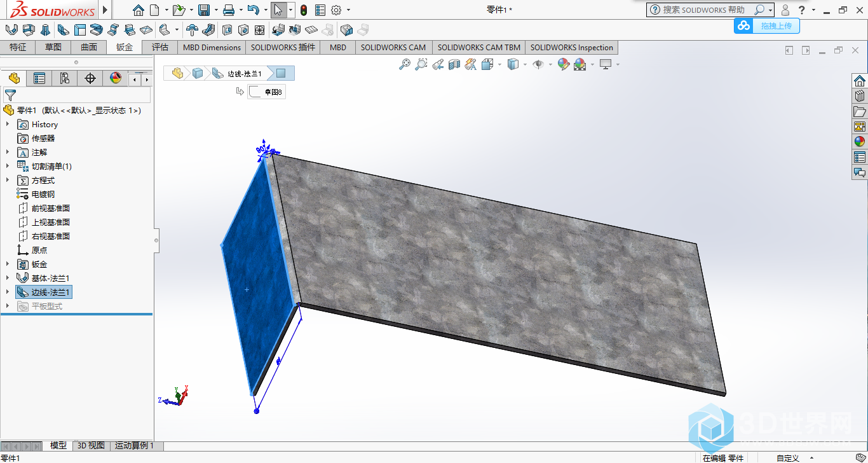Select 前视基准面 in the feature tree

pyautogui.click(x=51, y=208)
